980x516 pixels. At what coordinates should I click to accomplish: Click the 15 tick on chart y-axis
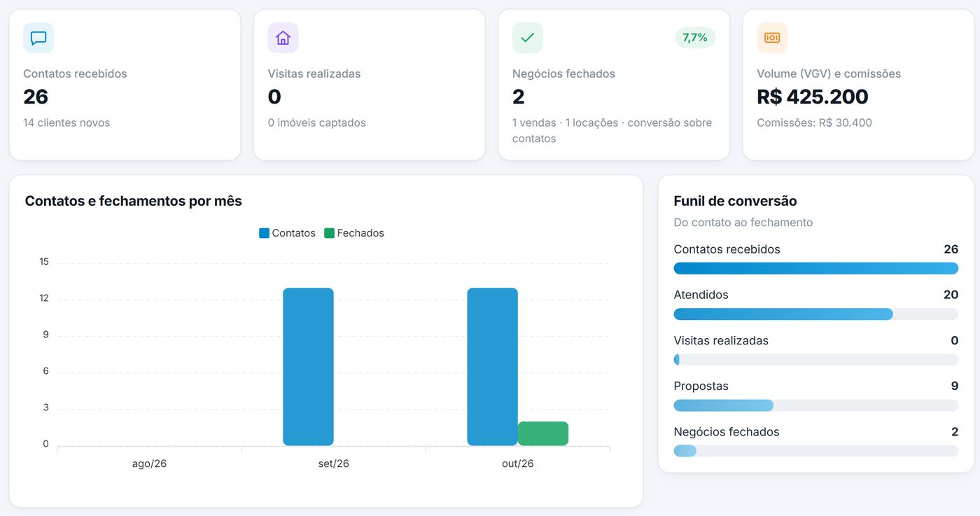[x=44, y=262]
